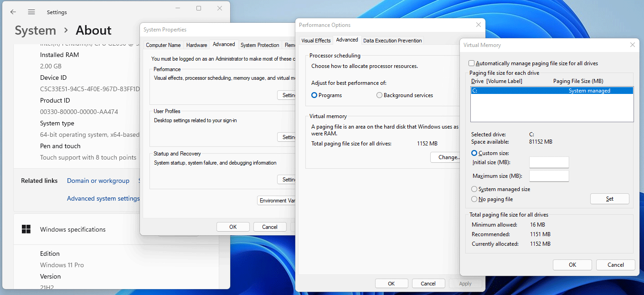Click Touch support with 8 touch points text
644x295 pixels.
(88, 157)
